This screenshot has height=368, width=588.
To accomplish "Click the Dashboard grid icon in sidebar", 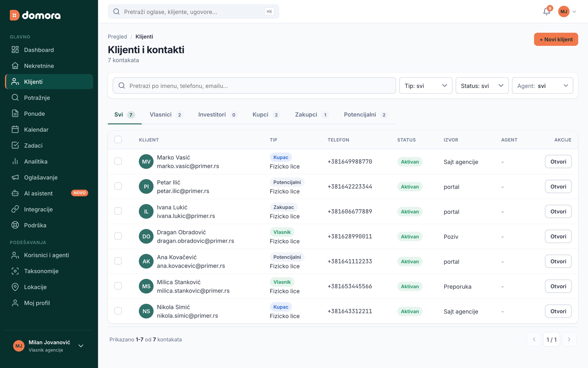I will pyautogui.click(x=15, y=50).
